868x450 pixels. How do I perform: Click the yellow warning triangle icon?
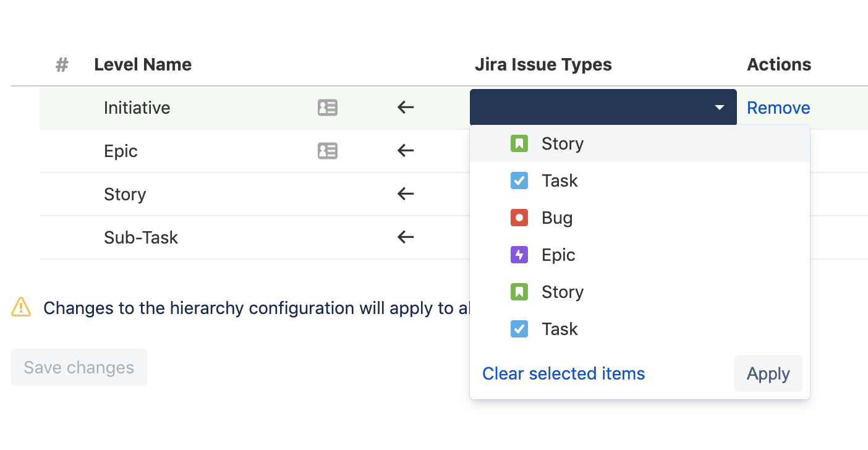[x=21, y=307]
